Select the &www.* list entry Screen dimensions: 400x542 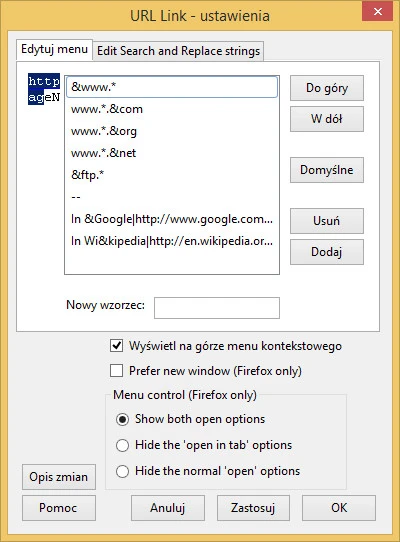[172, 87]
